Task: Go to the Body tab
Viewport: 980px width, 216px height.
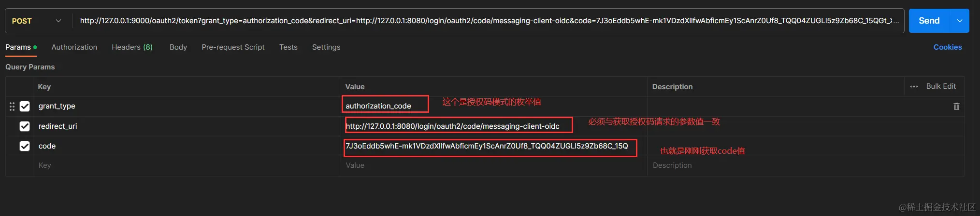Action: click(178, 47)
